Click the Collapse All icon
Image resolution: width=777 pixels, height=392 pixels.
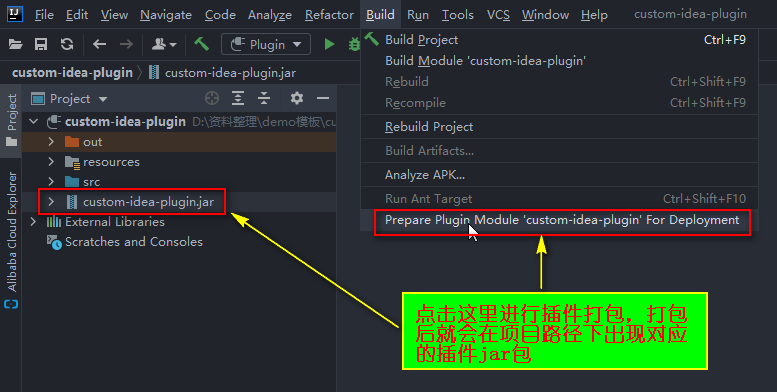point(264,98)
